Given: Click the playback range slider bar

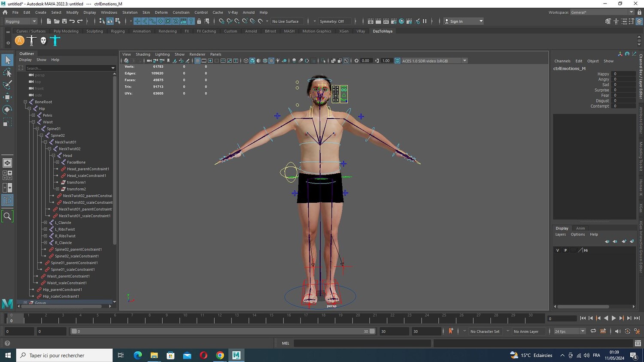Looking at the screenshot, I should coord(223,331).
